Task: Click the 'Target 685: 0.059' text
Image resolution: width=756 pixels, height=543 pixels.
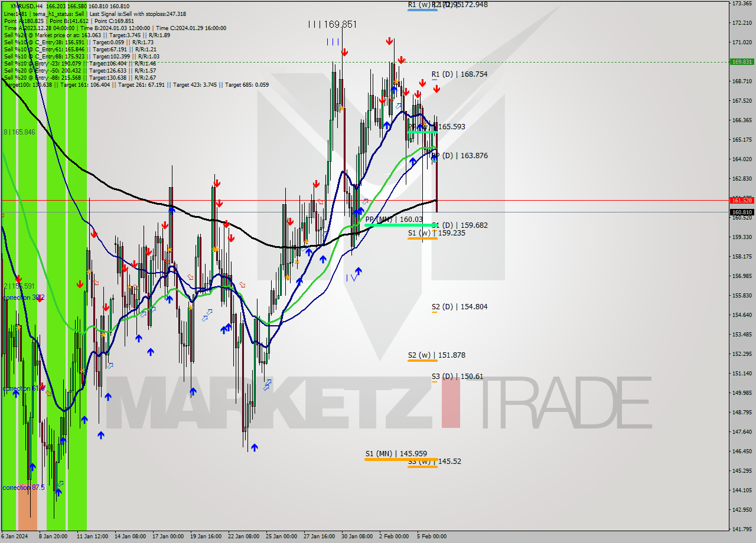Action: tap(247, 84)
